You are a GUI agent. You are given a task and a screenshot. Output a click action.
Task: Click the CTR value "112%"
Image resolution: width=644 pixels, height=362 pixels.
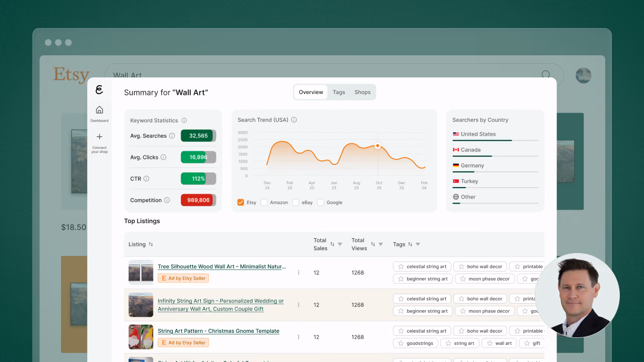click(198, 178)
